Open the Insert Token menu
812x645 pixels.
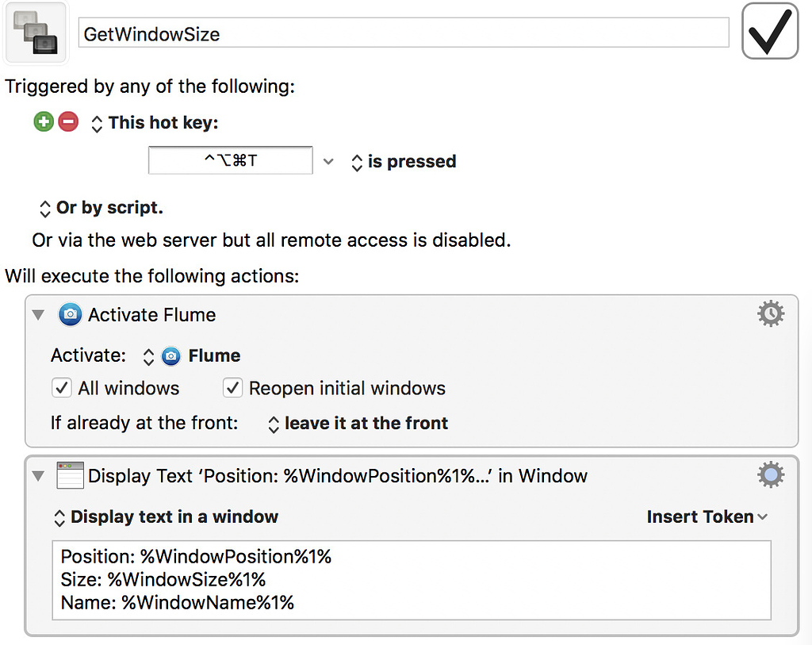click(x=707, y=516)
